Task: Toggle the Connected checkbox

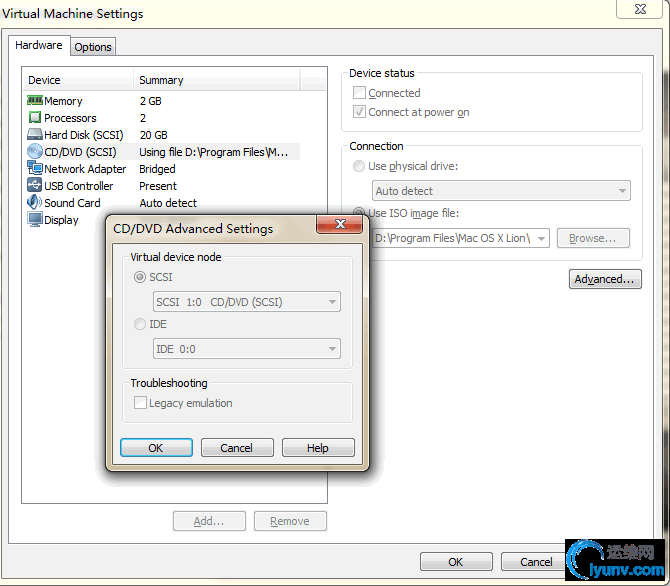Action: click(x=359, y=93)
